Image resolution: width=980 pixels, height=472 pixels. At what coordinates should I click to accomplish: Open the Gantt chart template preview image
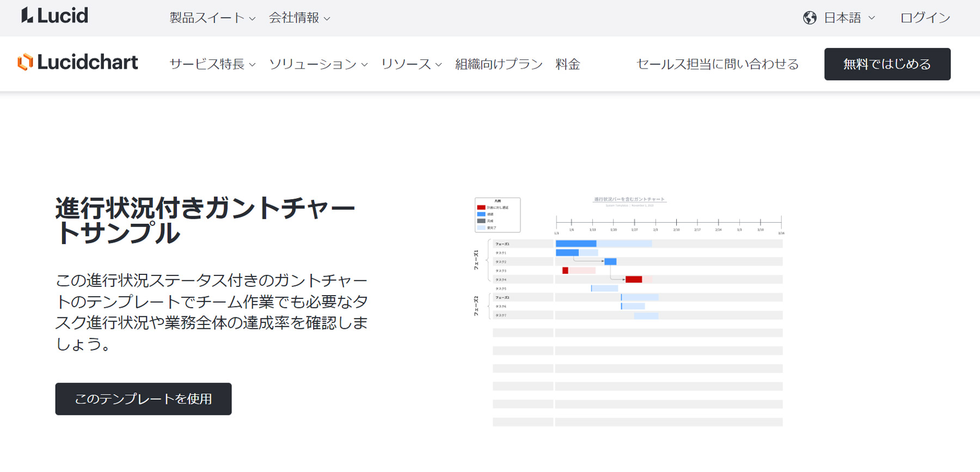point(628,311)
